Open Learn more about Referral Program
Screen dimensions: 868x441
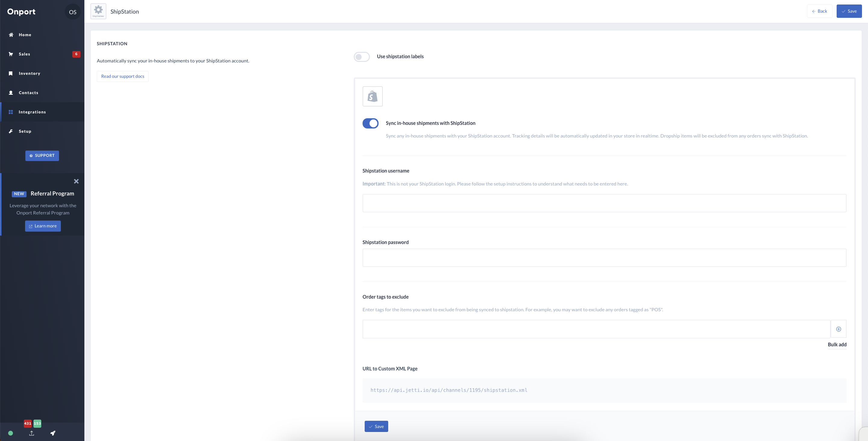click(43, 226)
